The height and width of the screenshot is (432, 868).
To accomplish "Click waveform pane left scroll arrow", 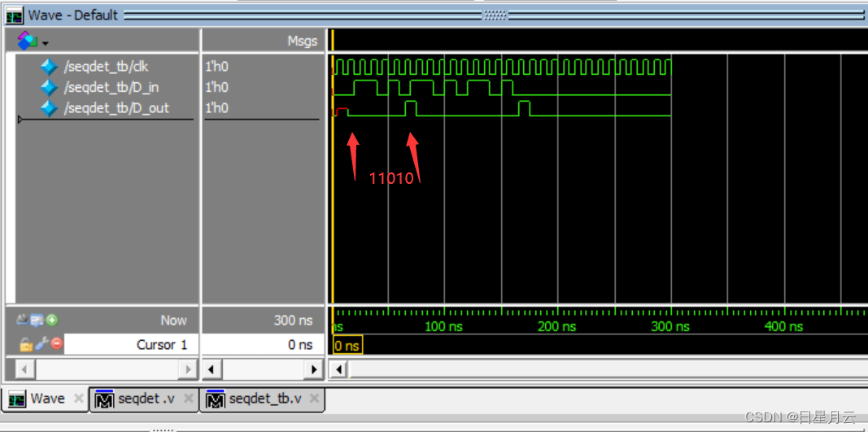I will click(x=340, y=369).
